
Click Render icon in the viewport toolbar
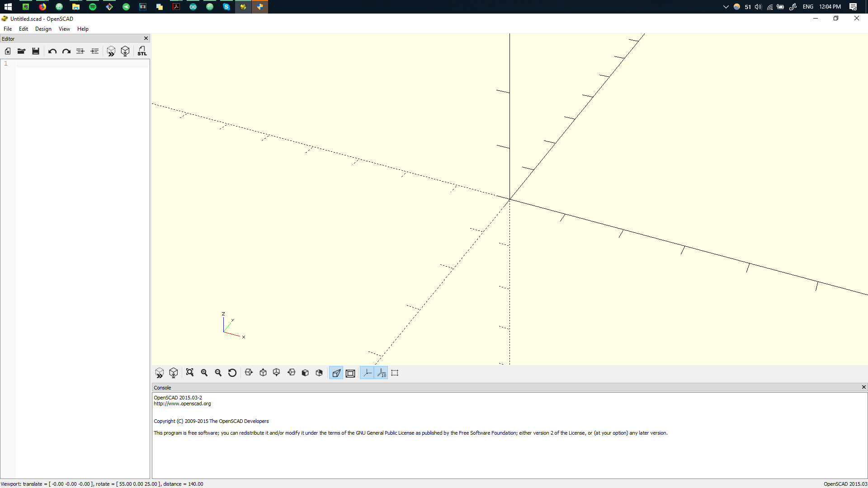click(174, 373)
